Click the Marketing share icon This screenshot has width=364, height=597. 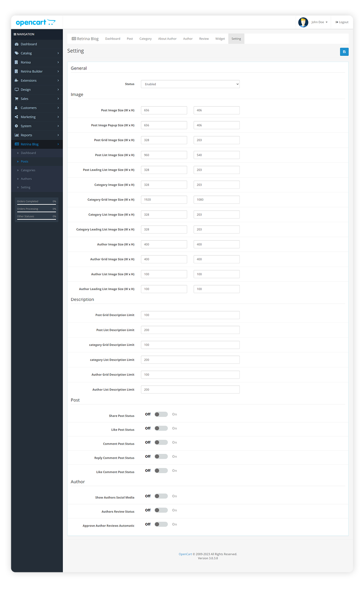click(x=17, y=117)
